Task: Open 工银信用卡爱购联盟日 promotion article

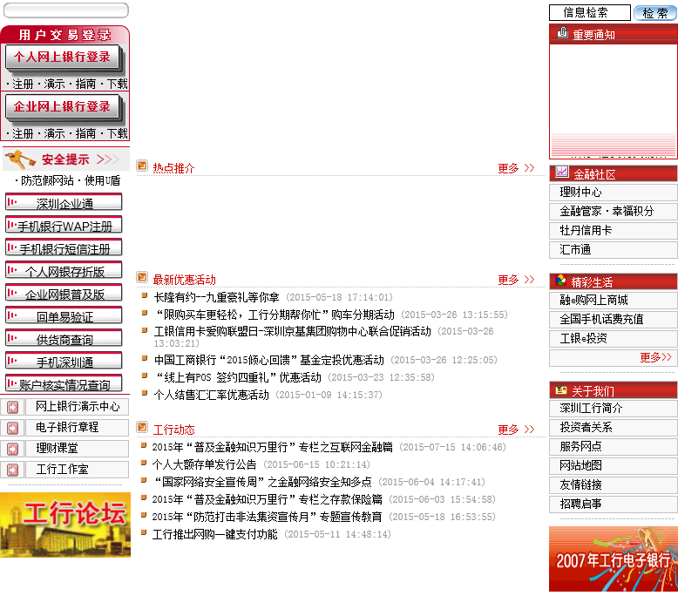Action: click(292, 332)
